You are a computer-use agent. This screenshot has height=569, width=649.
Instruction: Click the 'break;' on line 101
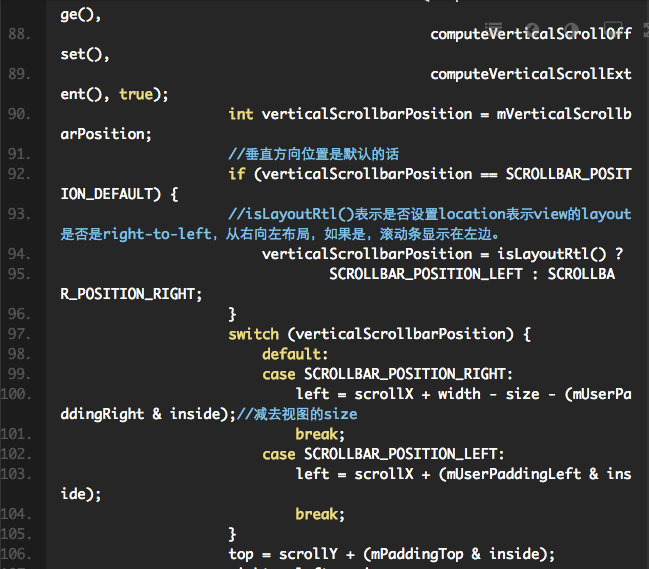point(320,434)
